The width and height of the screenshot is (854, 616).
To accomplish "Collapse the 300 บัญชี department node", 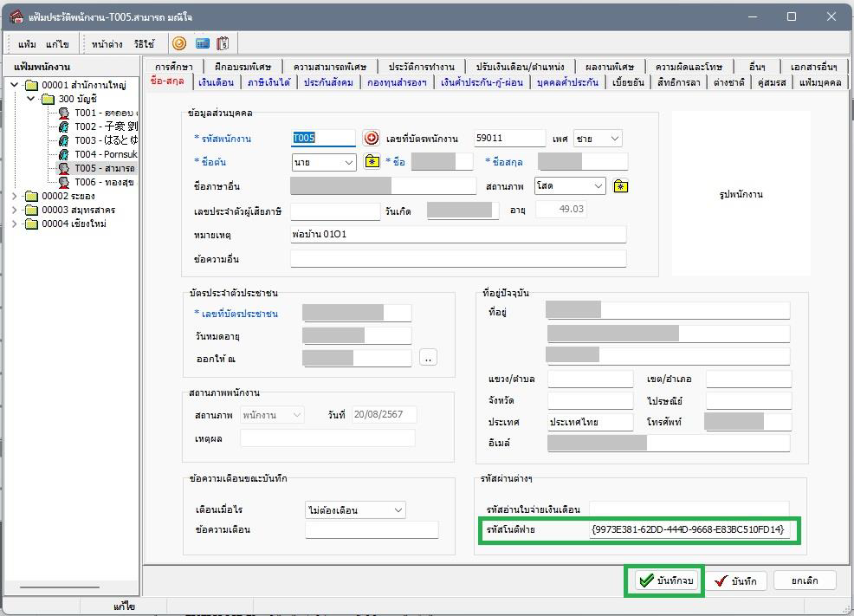I will (30, 99).
